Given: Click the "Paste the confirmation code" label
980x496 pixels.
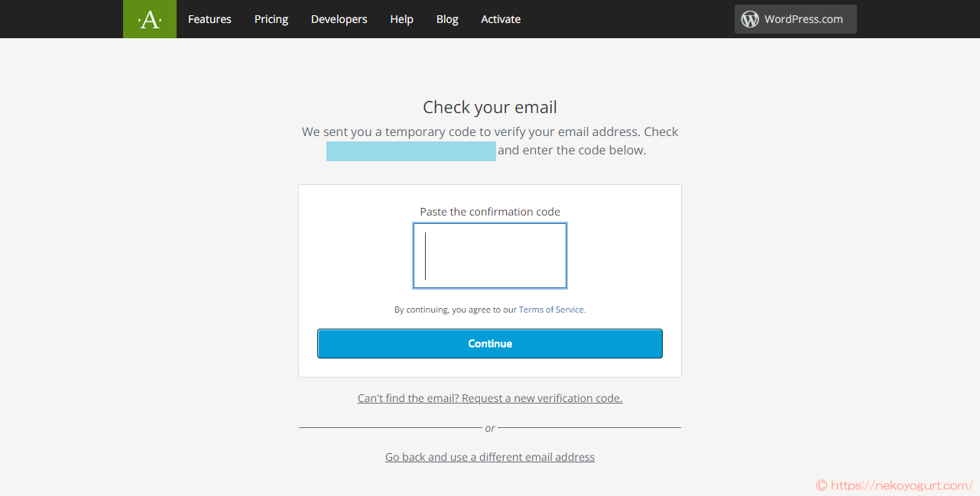Looking at the screenshot, I should pyautogui.click(x=490, y=212).
